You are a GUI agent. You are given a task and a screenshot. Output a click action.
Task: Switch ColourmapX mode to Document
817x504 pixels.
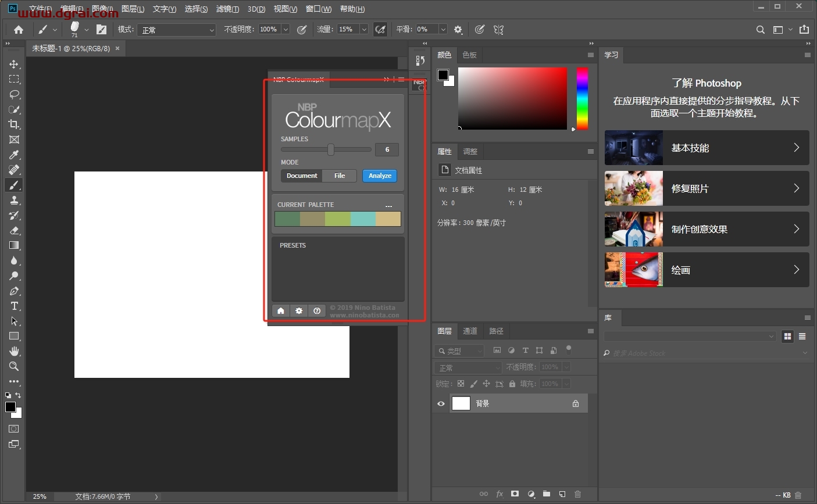(302, 176)
